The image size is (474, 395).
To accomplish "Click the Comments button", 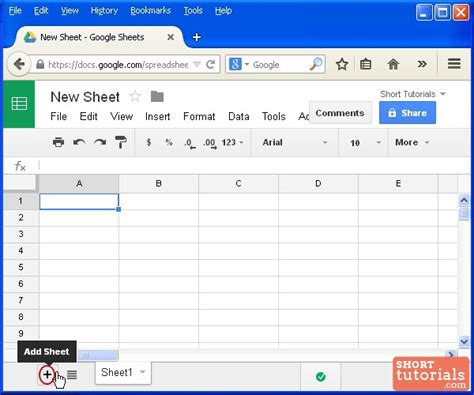I will coord(340,113).
